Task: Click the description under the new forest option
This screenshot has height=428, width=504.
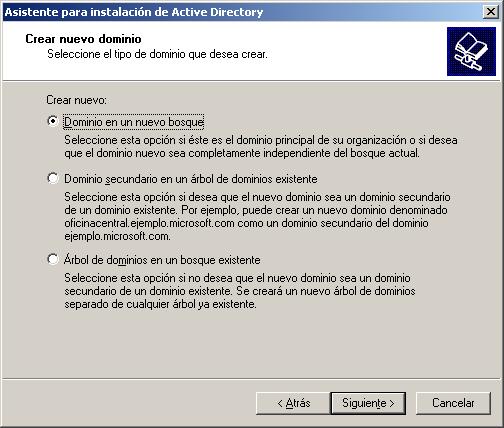Action: click(x=261, y=147)
